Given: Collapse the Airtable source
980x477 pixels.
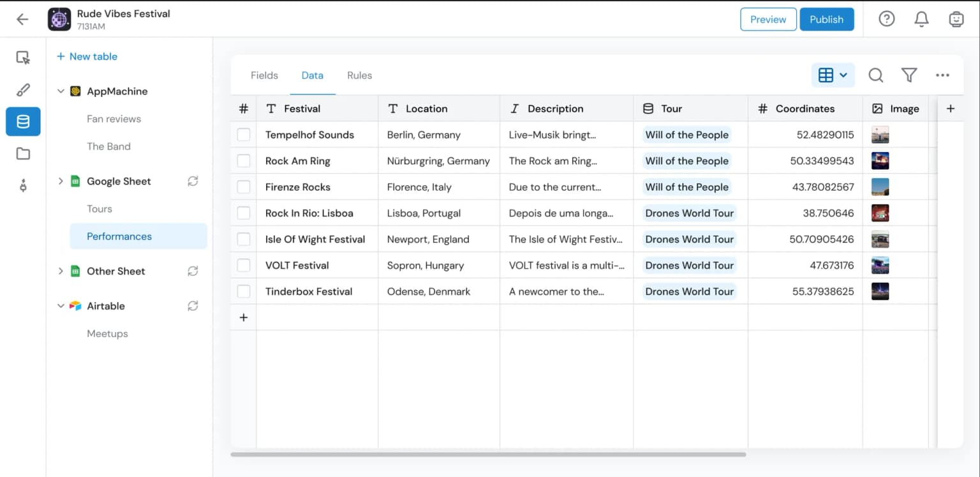Looking at the screenshot, I should point(61,306).
